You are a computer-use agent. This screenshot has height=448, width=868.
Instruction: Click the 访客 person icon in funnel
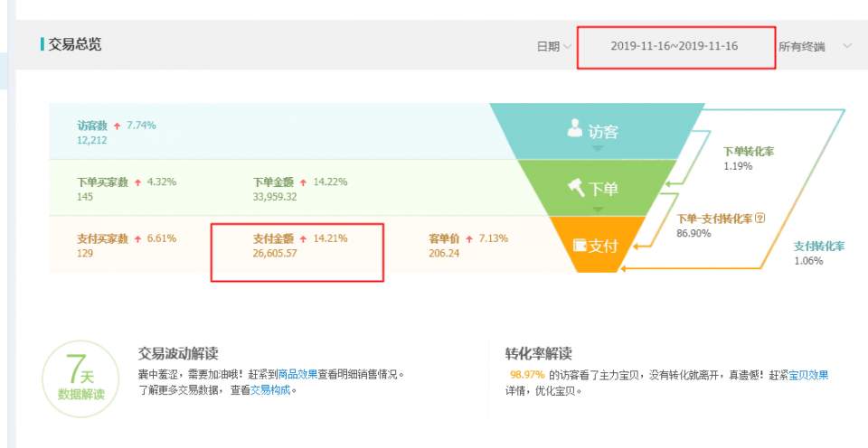pyautogui.click(x=575, y=127)
